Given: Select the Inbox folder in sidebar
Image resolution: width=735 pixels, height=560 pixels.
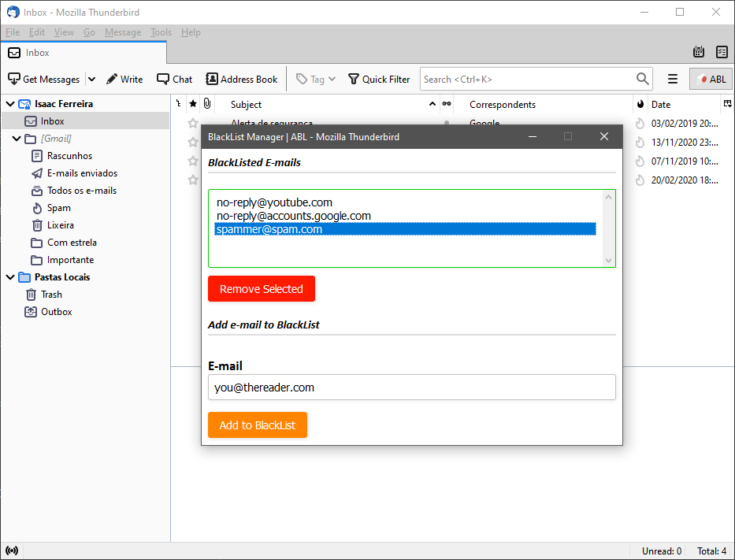Looking at the screenshot, I should pyautogui.click(x=86, y=121).
